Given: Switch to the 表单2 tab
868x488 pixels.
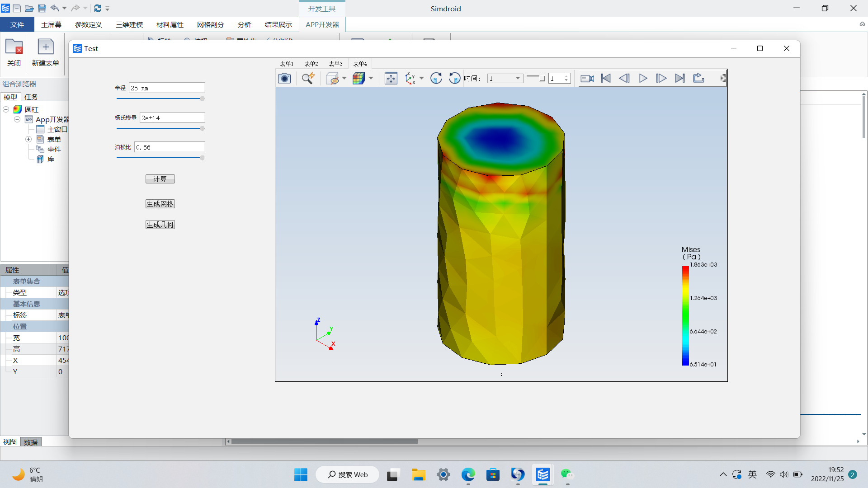Looking at the screenshot, I should pyautogui.click(x=311, y=64).
